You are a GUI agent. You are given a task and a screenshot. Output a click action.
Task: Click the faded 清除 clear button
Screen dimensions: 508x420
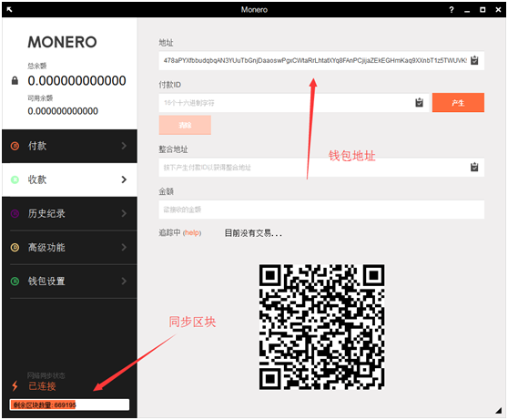click(x=185, y=125)
